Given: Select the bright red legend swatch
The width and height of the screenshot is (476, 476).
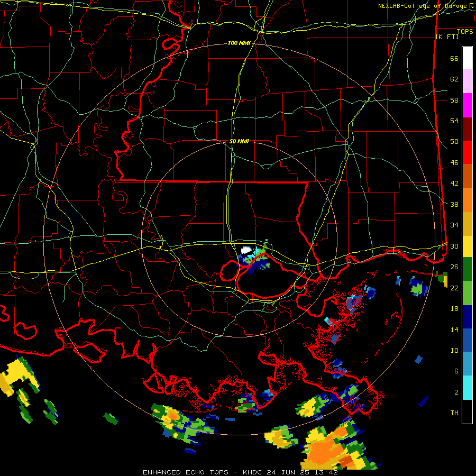Looking at the screenshot, I should tap(467, 153).
